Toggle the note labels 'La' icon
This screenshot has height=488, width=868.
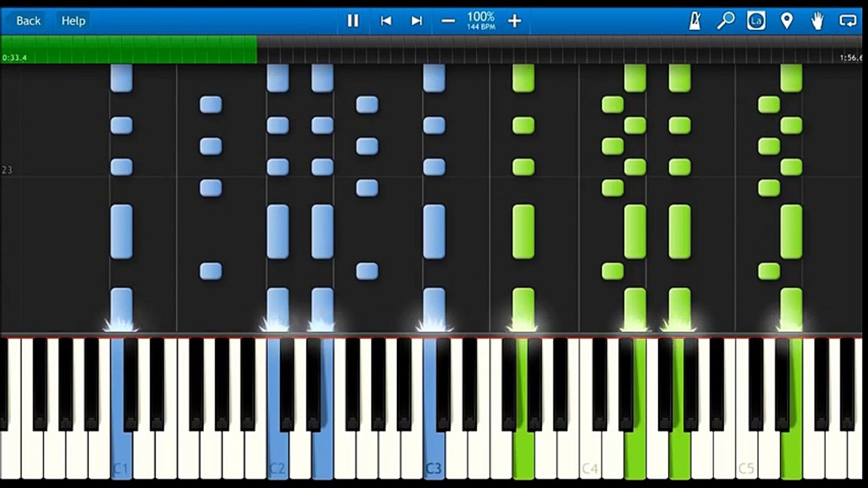[756, 21]
